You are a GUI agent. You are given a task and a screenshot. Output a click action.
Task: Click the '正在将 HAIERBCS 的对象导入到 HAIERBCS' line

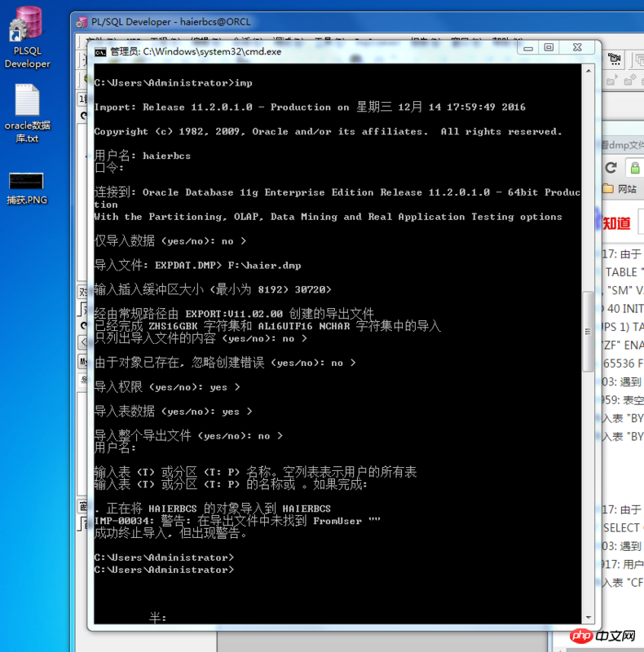click(x=213, y=509)
